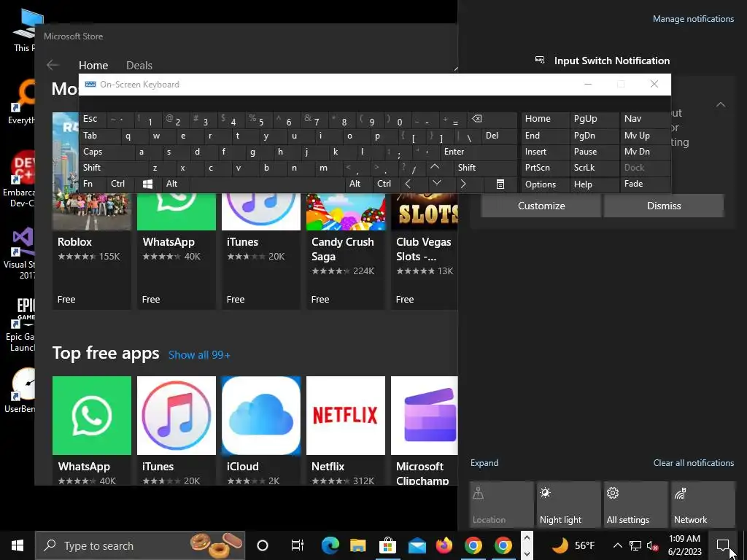The height and width of the screenshot is (560, 747).
Task: Click Esc key on On-Screen Keyboard
Action: click(93, 119)
